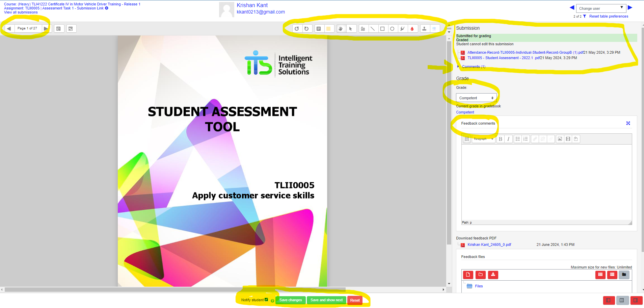Screen dimensions: 644x308
Task: Toggle bold in the feedback editor
Action: pos(501,139)
